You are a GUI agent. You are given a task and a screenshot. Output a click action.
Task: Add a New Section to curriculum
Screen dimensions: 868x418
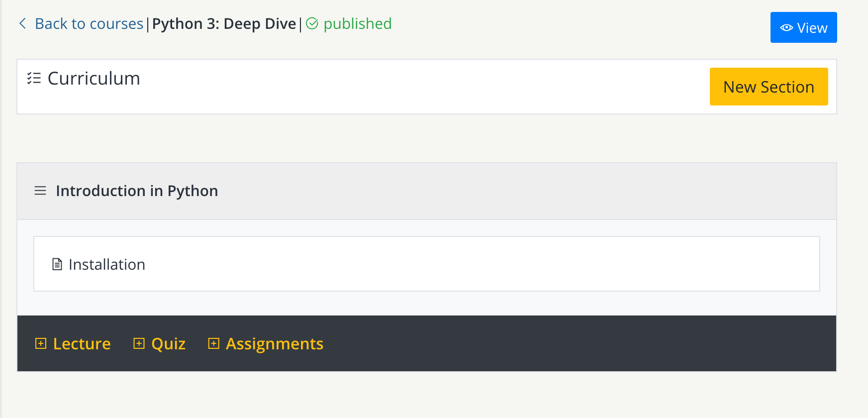click(x=768, y=87)
